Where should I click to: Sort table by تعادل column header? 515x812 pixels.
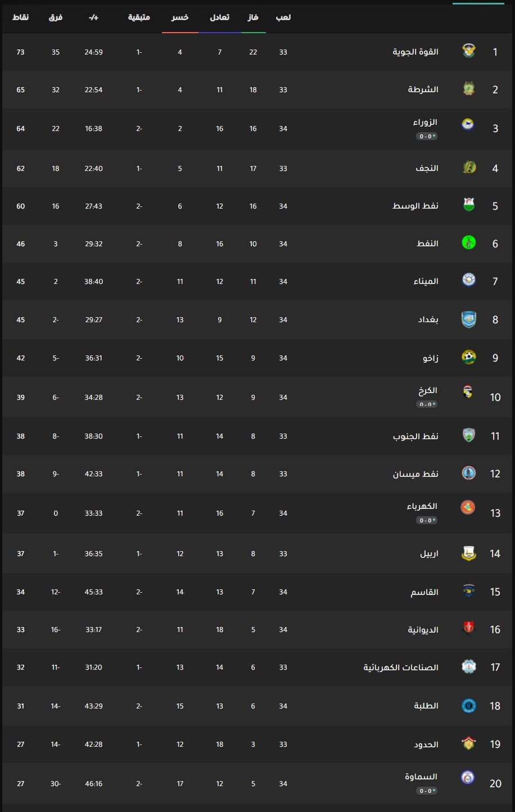click(220, 17)
